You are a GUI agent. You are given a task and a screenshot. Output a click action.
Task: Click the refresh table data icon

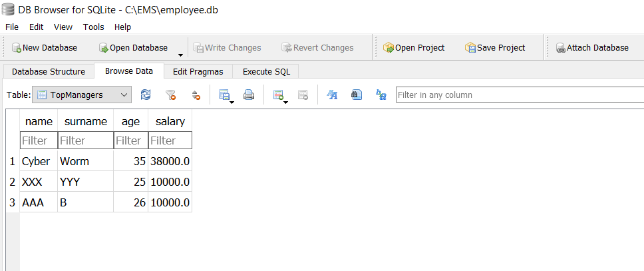[146, 95]
